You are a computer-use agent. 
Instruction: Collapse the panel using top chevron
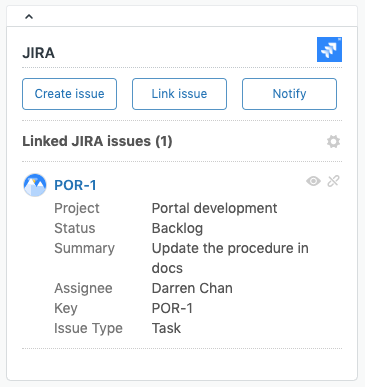(29, 16)
